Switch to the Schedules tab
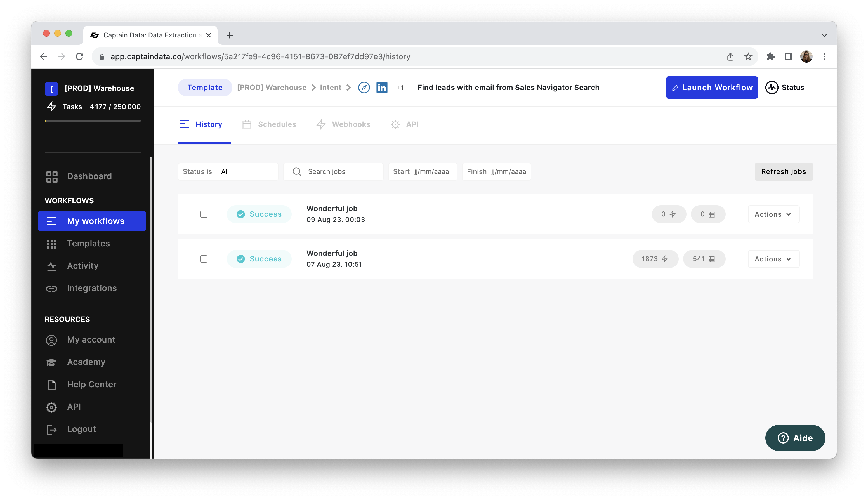The image size is (868, 500). pyautogui.click(x=269, y=124)
